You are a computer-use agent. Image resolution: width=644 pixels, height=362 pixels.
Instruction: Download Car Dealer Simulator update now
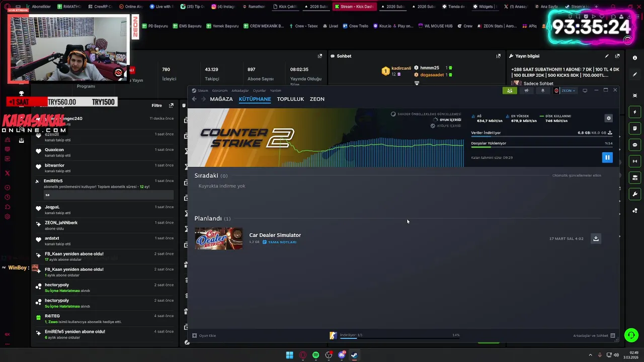pyautogui.click(x=596, y=238)
